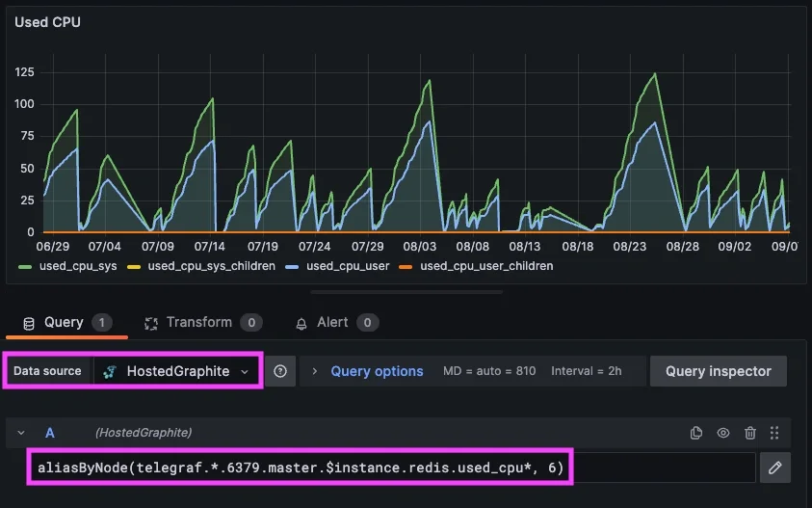Duplicate query A with the copy icon
Viewport: 812px width, 508px height.
tap(696, 433)
